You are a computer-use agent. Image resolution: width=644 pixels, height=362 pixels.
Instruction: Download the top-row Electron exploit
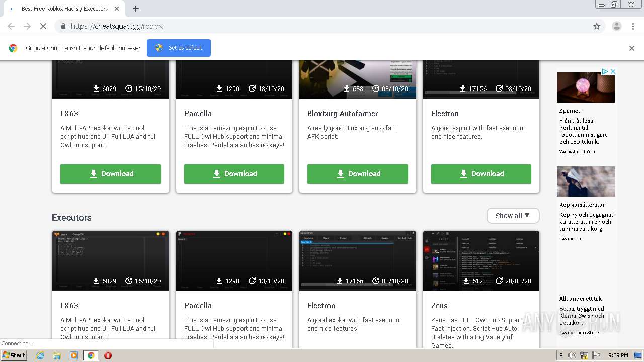coord(481,174)
